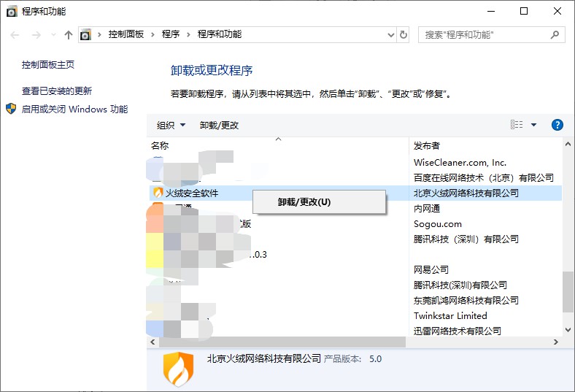Click the horizontal scrollbar thumb

[282, 342]
